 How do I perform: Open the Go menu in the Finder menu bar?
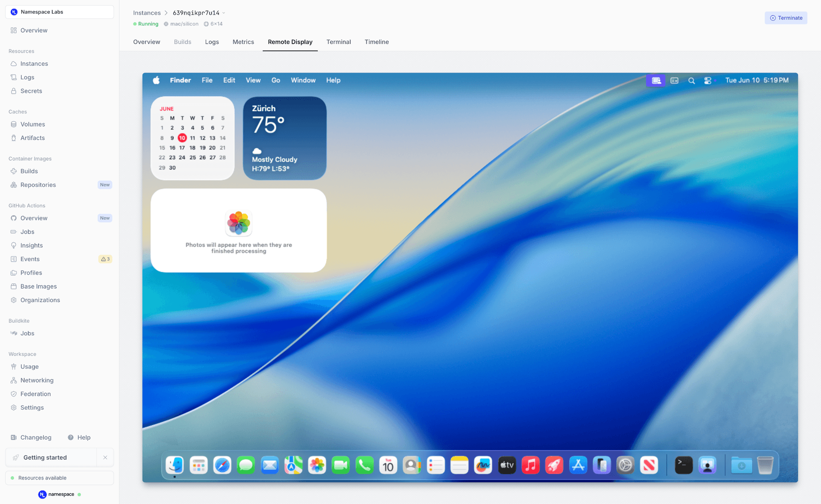coord(275,80)
